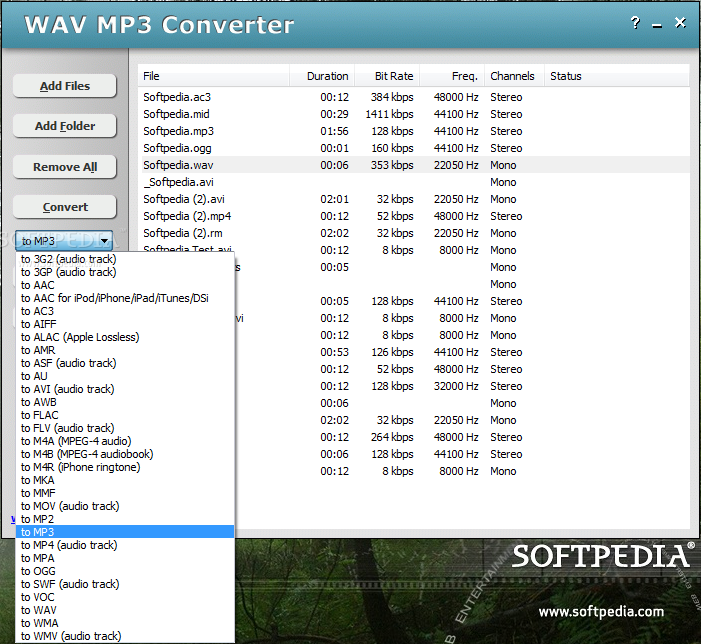Select Softpedia.ac3 file row
Viewport: 701px width, 644px height.
click(416, 97)
